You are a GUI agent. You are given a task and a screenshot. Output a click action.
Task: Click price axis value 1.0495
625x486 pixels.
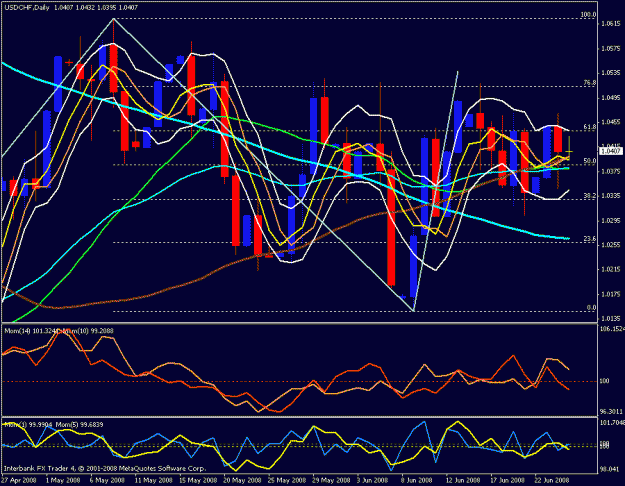click(611, 98)
